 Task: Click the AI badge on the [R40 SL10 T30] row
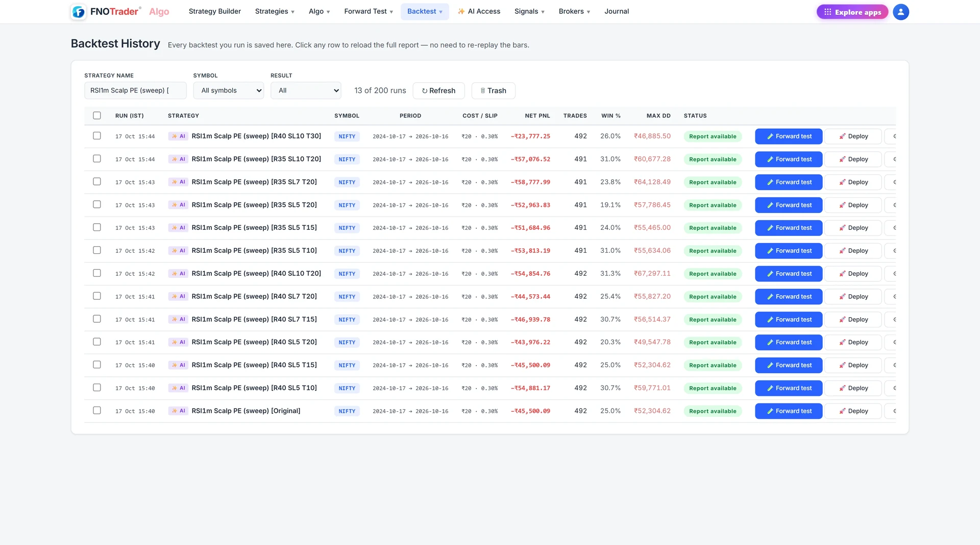click(178, 136)
